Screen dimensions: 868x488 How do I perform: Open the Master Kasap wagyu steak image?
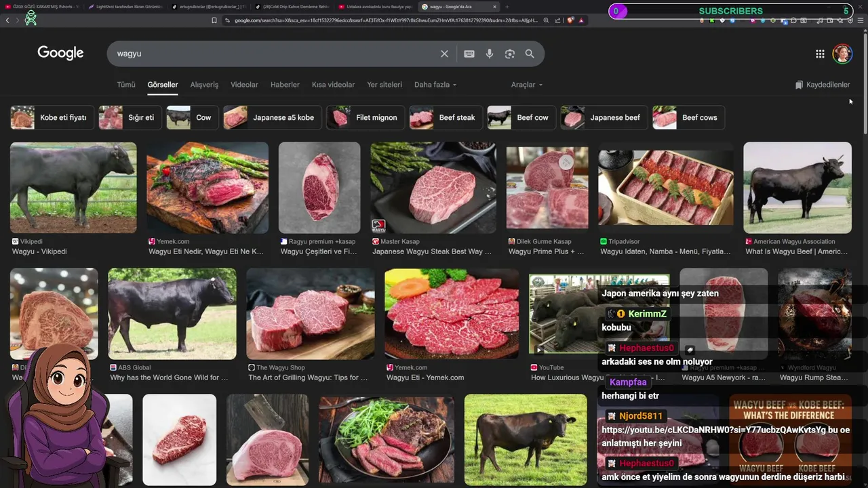(x=433, y=188)
